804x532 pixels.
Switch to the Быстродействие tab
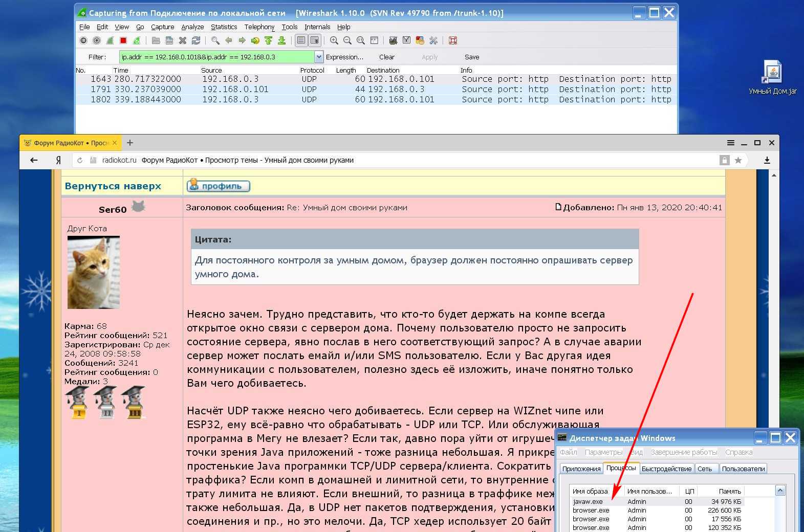click(666, 469)
